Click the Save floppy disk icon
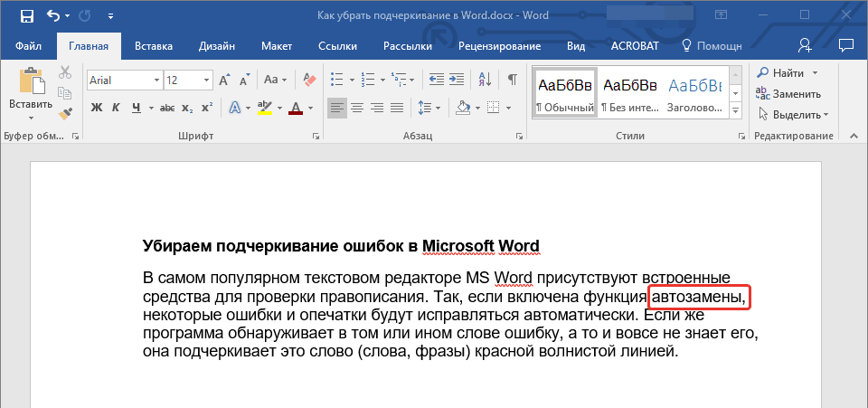This screenshot has width=868, height=408. coord(26,16)
